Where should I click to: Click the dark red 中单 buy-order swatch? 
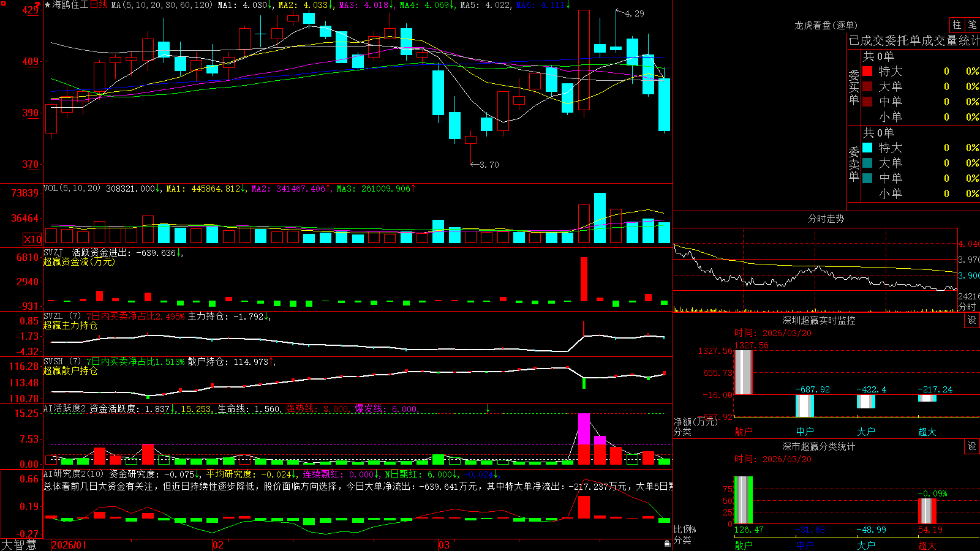(x=867, y=102)
